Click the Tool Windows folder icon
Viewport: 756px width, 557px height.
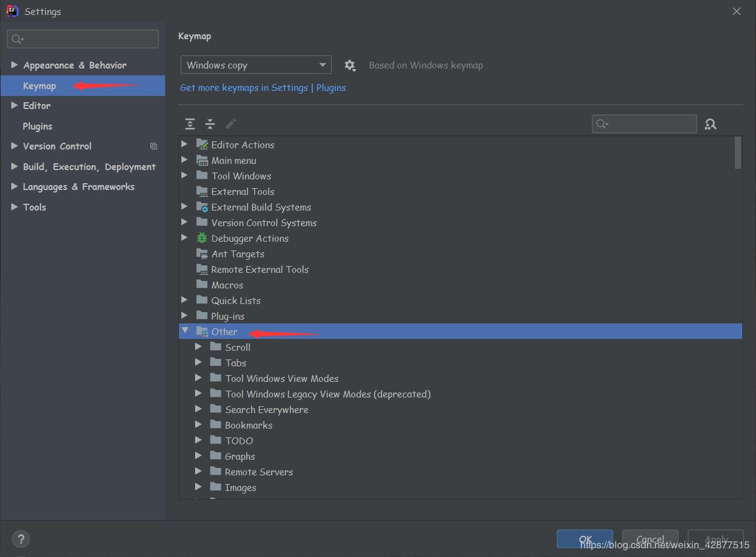click(x=202, y=176)
